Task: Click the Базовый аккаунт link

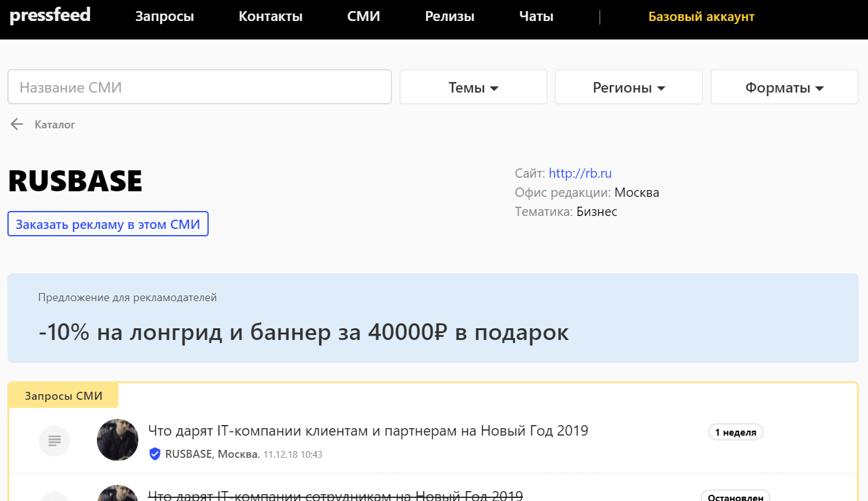Action: pyautogui.click(x=701, y=17)
